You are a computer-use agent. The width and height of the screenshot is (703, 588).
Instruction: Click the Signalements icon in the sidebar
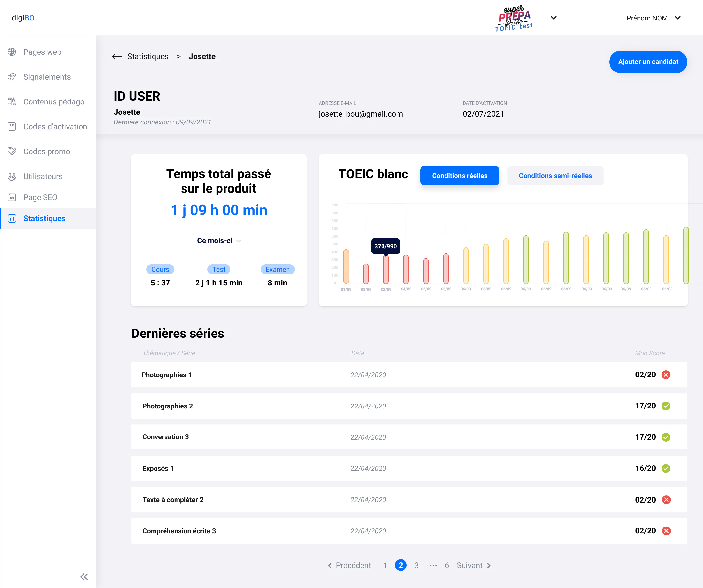point(12,77)
